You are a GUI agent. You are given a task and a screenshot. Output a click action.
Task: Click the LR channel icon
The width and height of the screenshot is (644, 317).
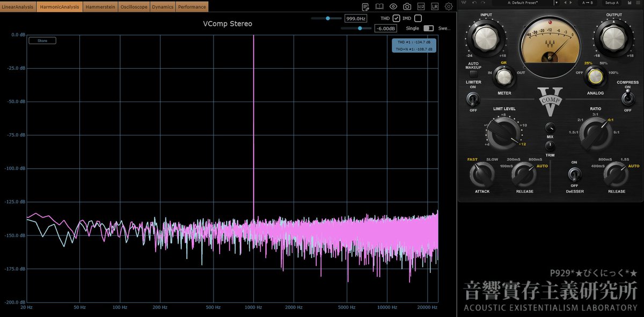[435, 6]
